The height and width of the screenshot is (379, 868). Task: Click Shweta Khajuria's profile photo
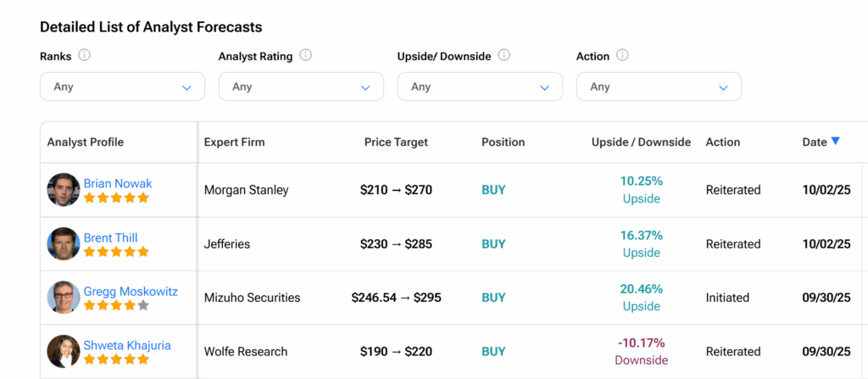pyautogui.click(x=64, y=351)
